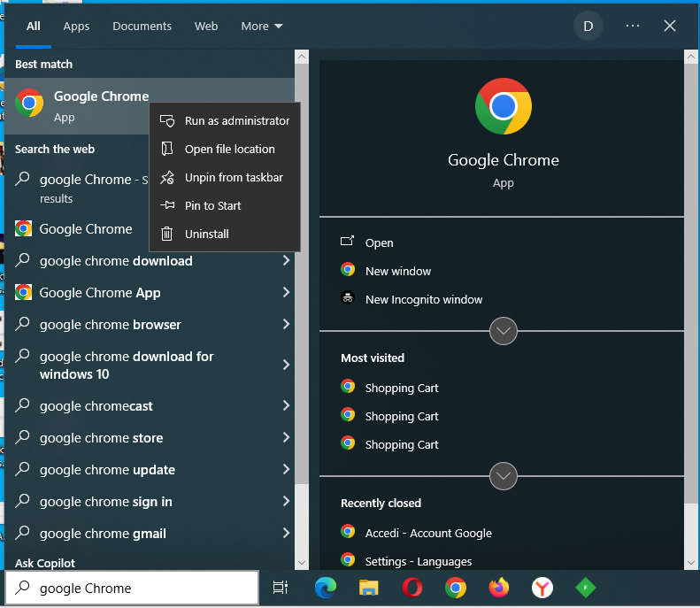Open the three-dots options menu
The height and width of the screenshot is (608, 700).
click(633, 26)
